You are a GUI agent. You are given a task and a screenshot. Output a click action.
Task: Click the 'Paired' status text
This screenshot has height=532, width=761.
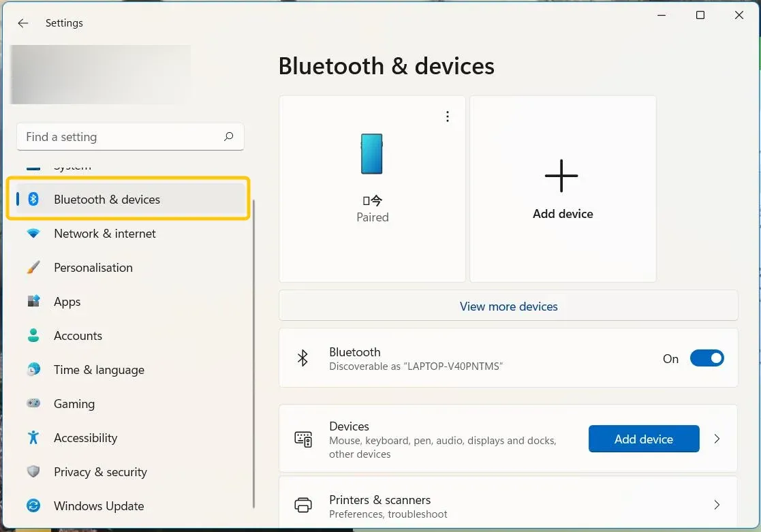[373, 217]
